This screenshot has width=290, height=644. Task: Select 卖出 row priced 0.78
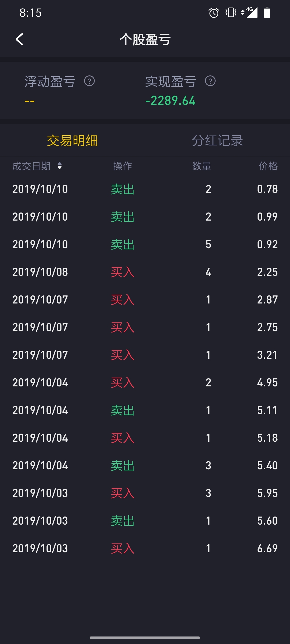coord(145,189)
